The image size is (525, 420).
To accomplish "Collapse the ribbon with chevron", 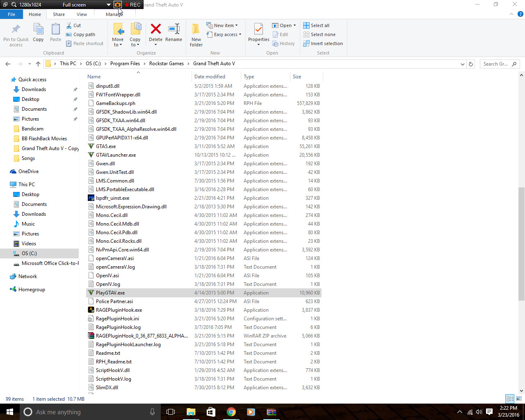I will click(511, 14).
